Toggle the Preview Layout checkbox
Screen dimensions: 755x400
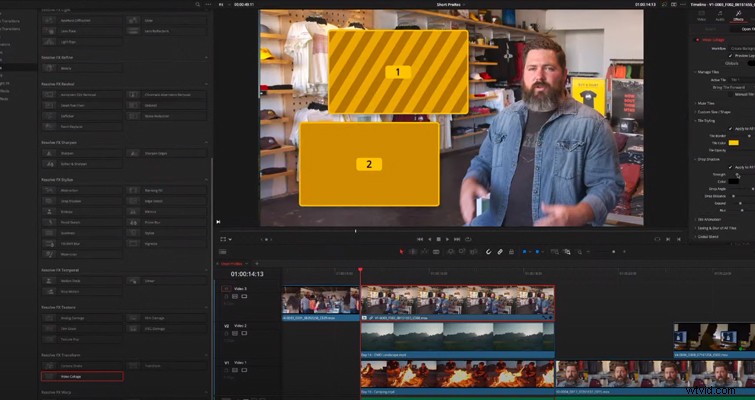(x=730, y=56)
